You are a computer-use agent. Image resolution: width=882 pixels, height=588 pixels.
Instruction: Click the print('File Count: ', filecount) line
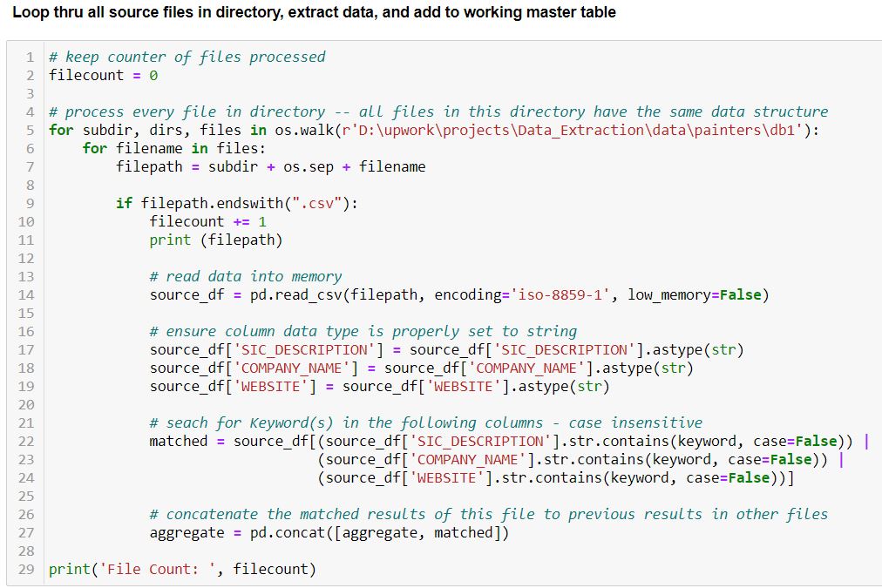click(x=181, y=569)
